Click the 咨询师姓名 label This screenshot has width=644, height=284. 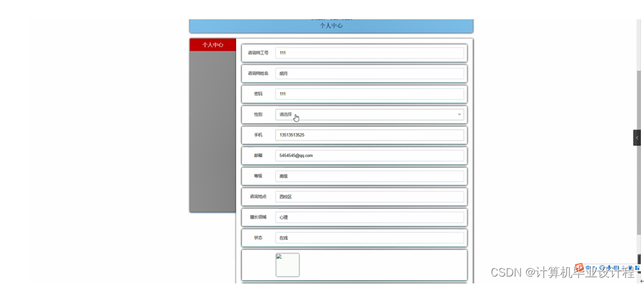[x=258, y=73]
